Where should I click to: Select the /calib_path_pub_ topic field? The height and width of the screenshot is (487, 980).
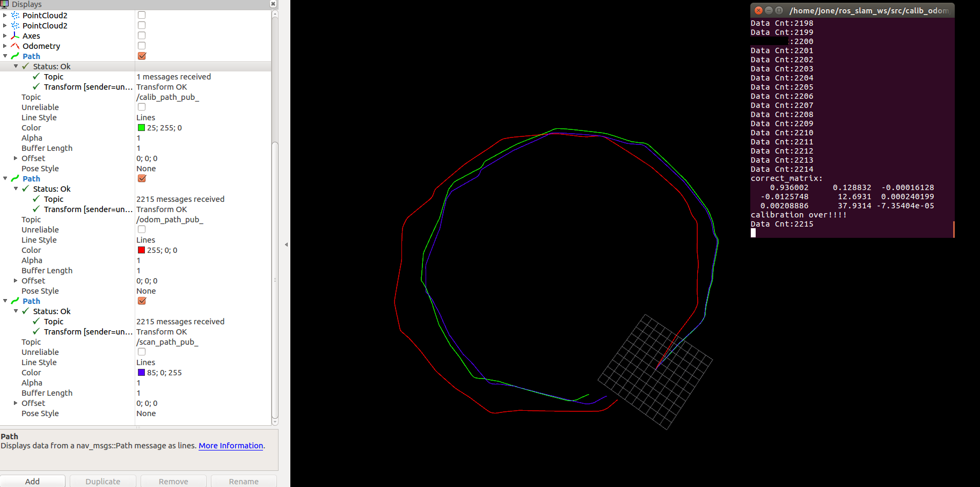pos(203,97)
